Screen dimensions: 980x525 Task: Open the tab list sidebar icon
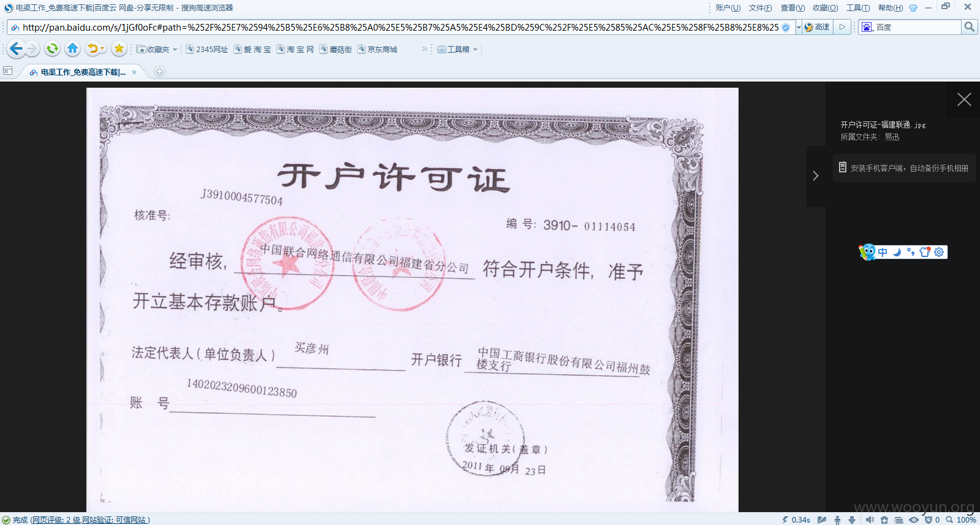pyautogui.click(x=7, y=71)
